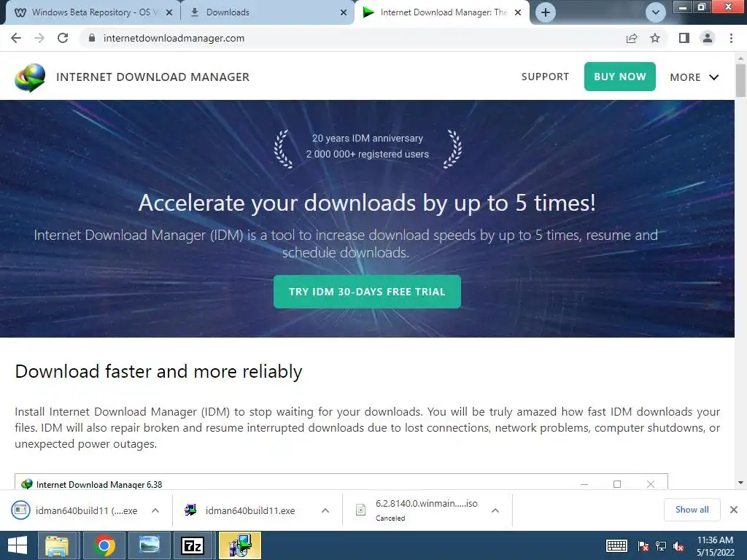Click the idman640build11.exe file icon
This screenshot has width=747, height=560.
click(x=190, y=510)
